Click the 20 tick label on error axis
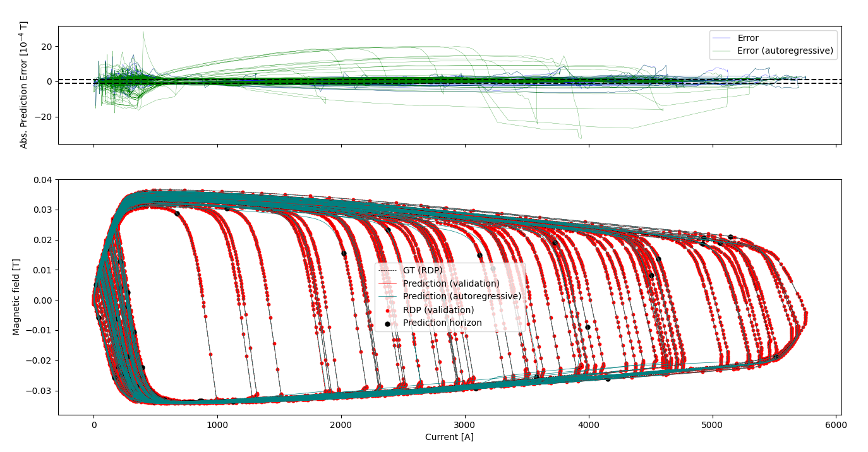The height and width of the screenshot is (452, 868). 47,47
